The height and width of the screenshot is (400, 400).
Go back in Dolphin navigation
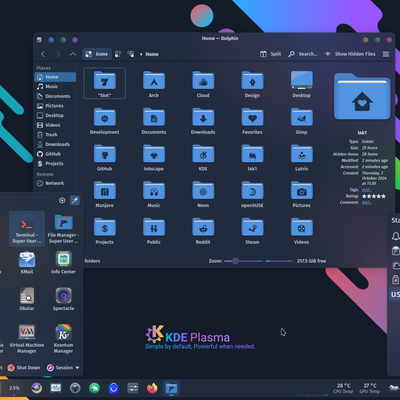tap(43, 54)
